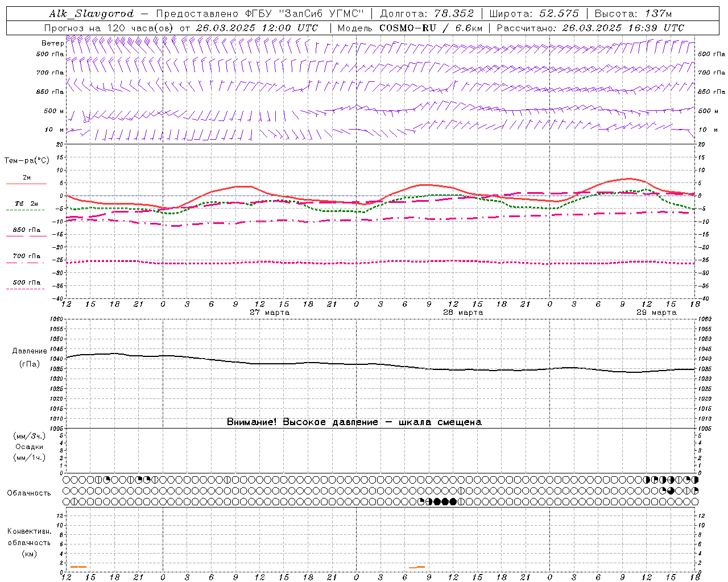Click the Alk_Slavgorod station title
The width and height of the screenshot is (728, 582).
point(91,14)
